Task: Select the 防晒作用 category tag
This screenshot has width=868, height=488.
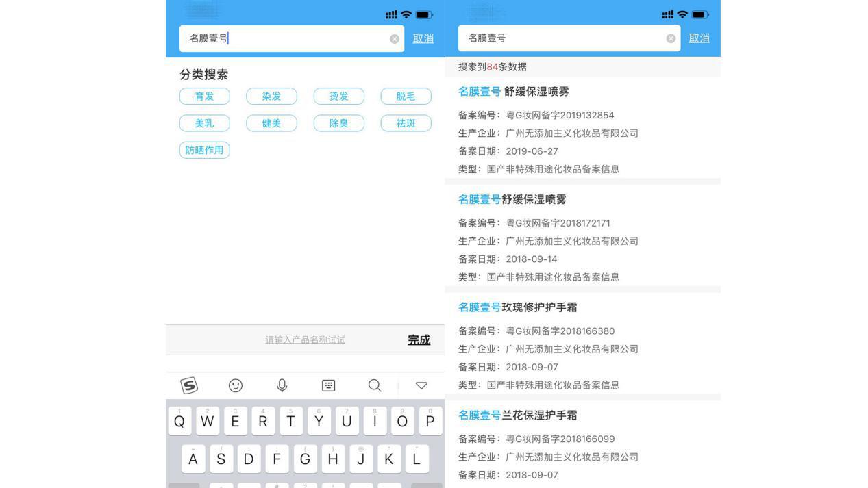Action: 204,150
